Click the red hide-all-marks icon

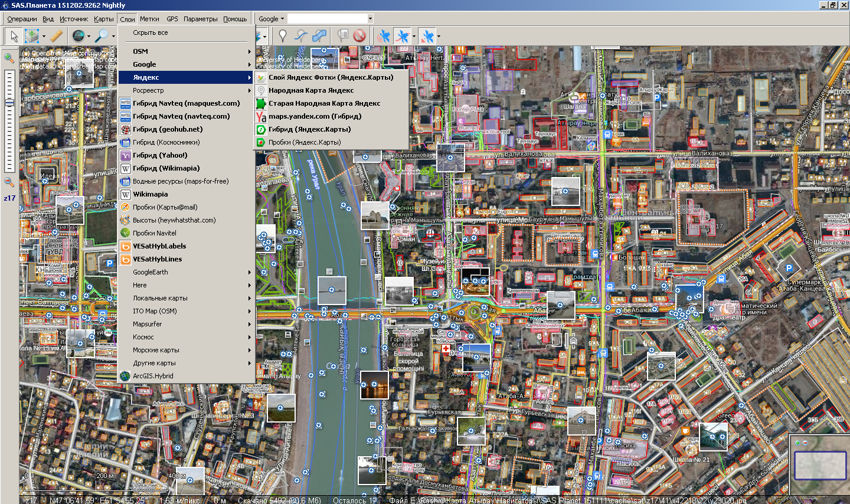pyautogui.click(x=359, y=36)
